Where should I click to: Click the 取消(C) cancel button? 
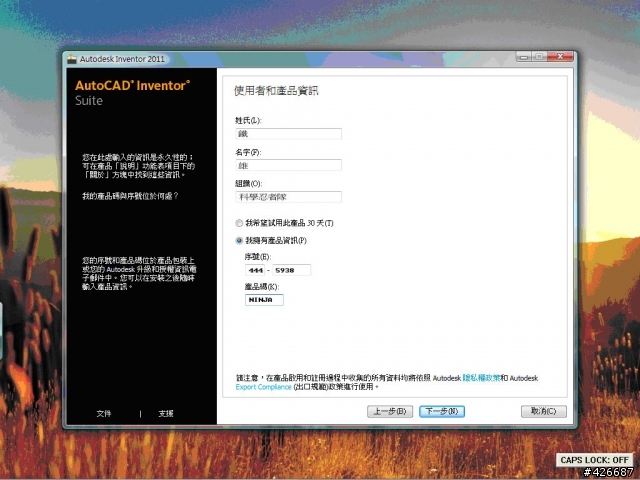[x=544, y=411]
